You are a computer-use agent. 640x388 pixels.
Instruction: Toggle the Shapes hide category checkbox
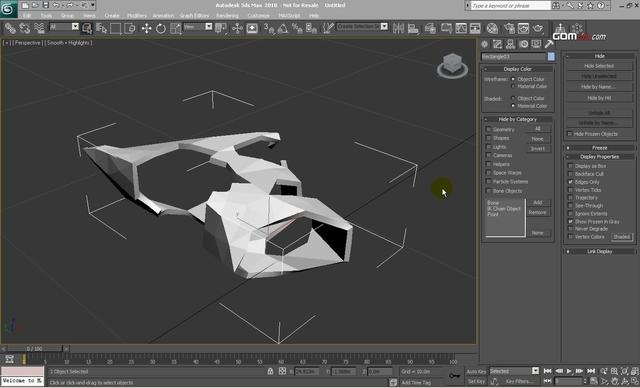pos(488,138)
